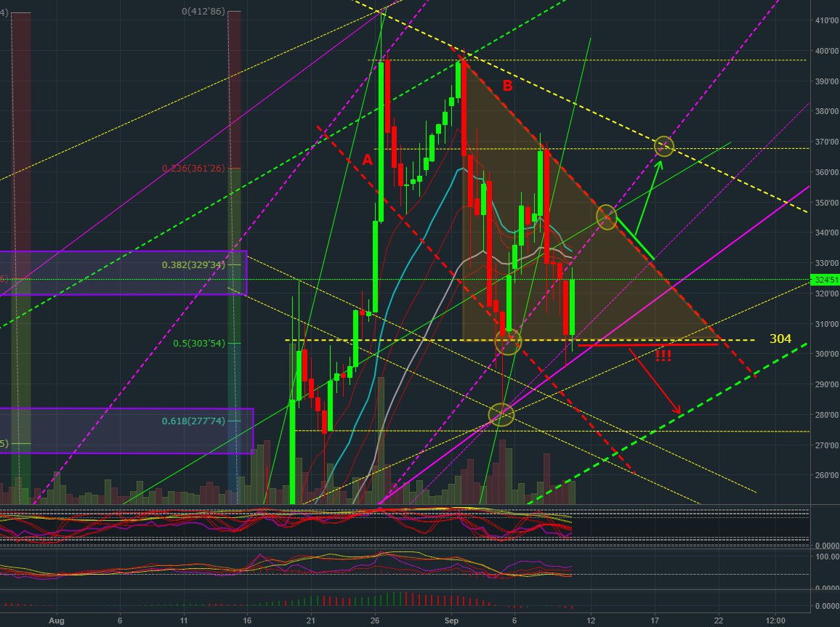Click the red !!! warning annotation
Viewport: 840px width, 627px height.
(x=663, y=355)
